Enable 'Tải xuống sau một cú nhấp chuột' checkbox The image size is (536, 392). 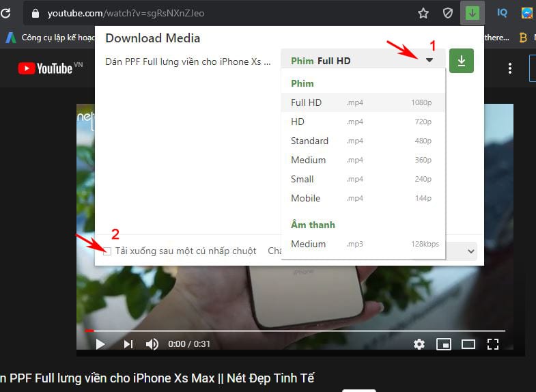click(107, 251)
